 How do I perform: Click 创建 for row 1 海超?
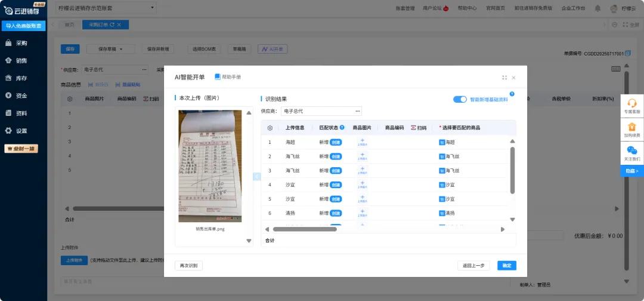pos(336,142)
